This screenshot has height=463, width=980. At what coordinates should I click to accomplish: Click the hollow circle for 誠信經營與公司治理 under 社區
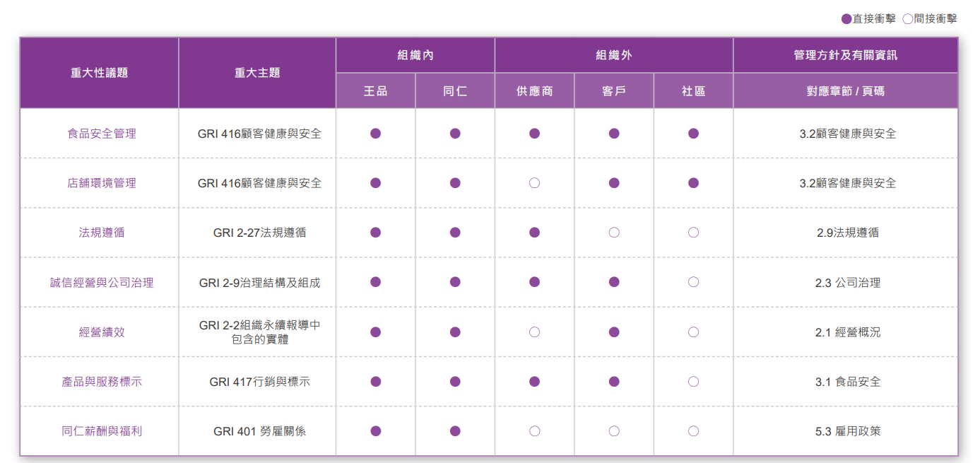(693, 282)
